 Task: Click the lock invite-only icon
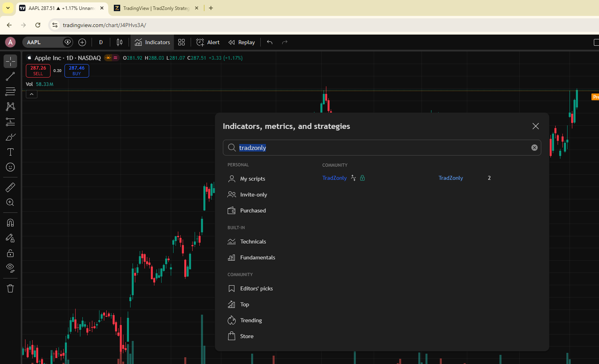click(x=362, y=178)
